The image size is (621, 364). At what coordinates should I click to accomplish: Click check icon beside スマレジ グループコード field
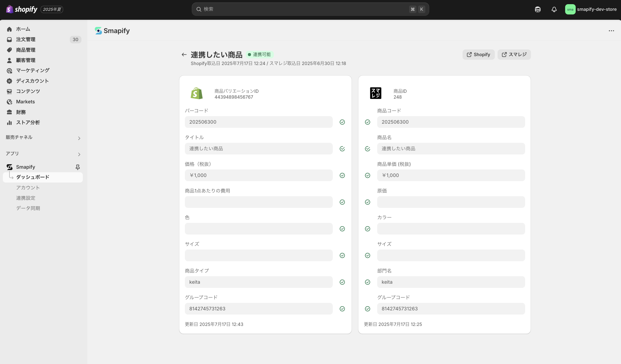pyautogui.click(x=367, y=309)
